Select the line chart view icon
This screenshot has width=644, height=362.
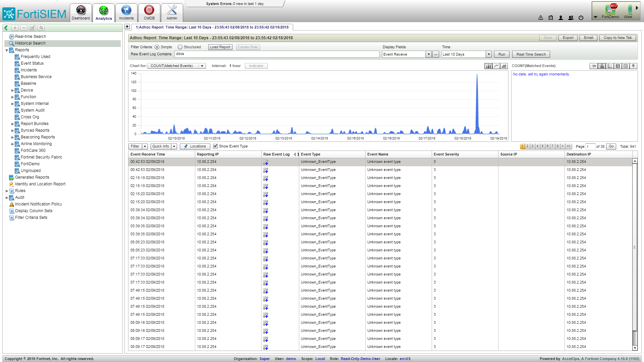(x=496, y=66)
